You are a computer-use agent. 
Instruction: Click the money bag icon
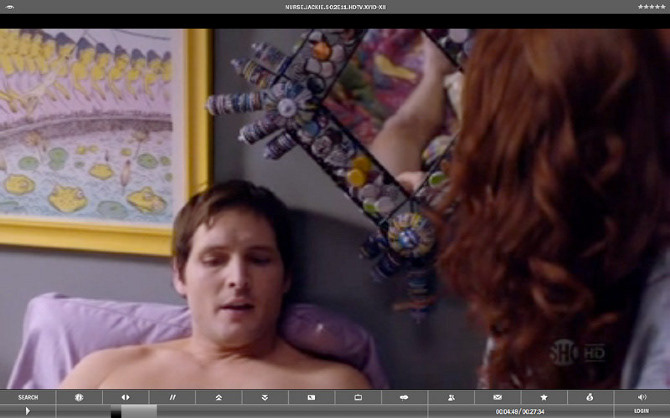(590, 397)
